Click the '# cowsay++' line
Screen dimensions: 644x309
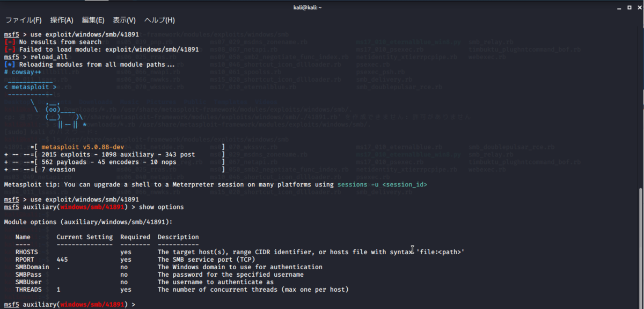23,72
